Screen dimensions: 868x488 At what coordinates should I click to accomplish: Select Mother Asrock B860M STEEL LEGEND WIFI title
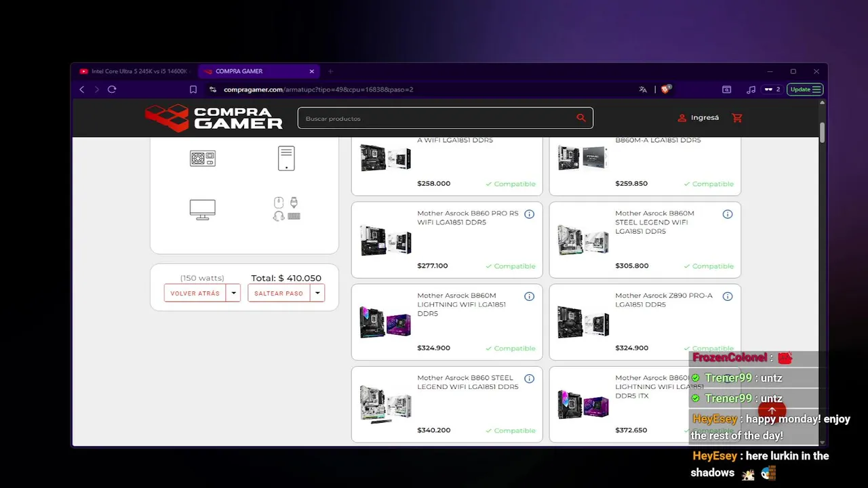(x=654, y=222)
